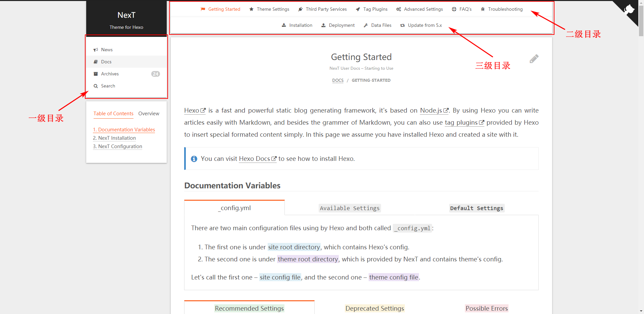Image resolution: width=644 pixels, height=314 pixels.
Task: Click the Getting Started page title
Action: tap(361, 57)
